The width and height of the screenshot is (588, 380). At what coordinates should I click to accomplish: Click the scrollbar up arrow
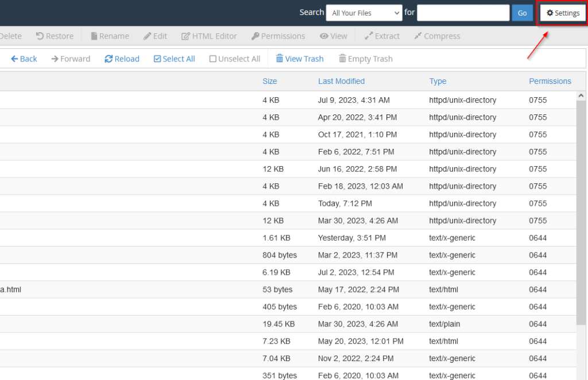click(x=581, y=96)
